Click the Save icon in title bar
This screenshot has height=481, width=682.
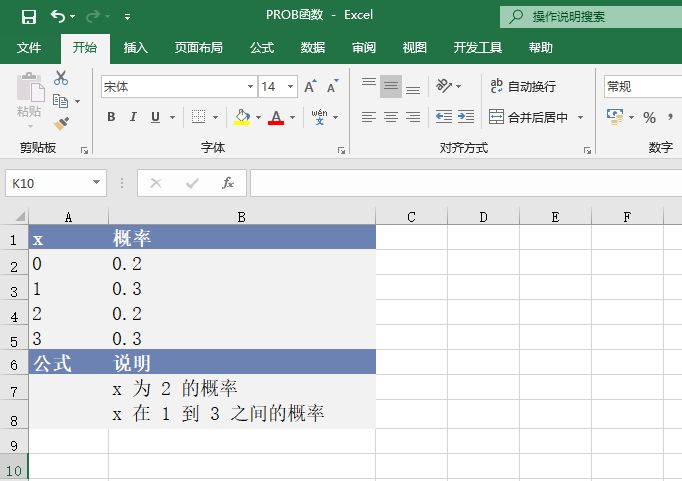click(28, 16)
